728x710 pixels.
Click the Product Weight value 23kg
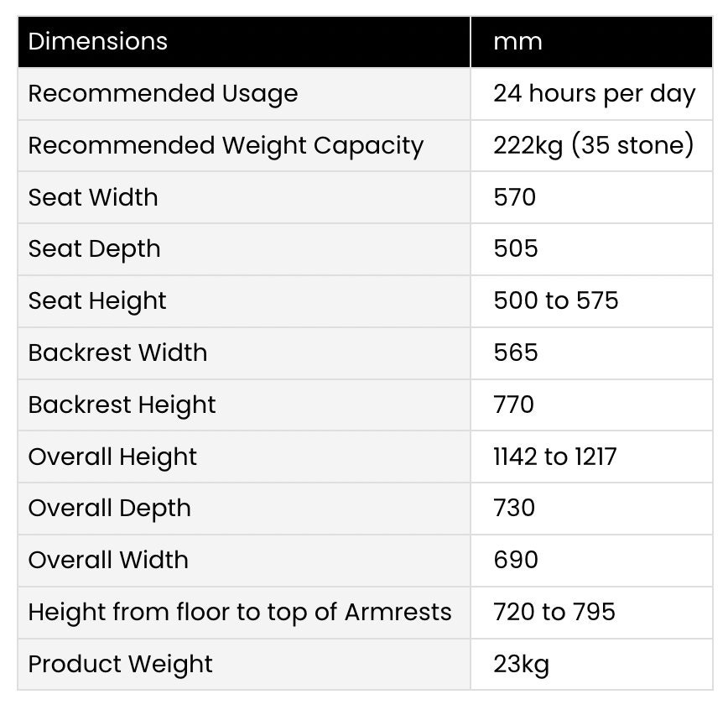click(x=521, y=665)
